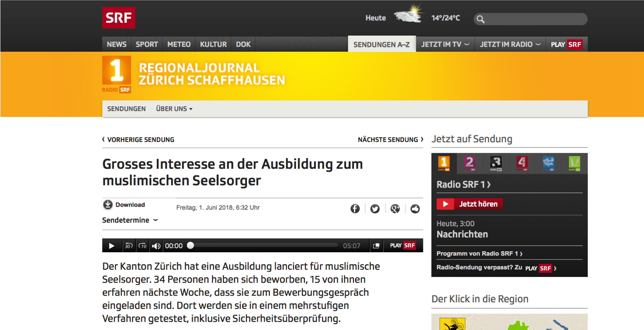
Task: Switch to the Radio SRF 3 station tab
Action: (x=496, y=163)
